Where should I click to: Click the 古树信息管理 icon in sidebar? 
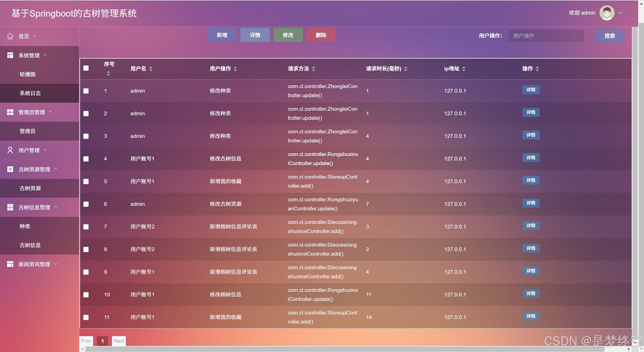coord(10,207)
